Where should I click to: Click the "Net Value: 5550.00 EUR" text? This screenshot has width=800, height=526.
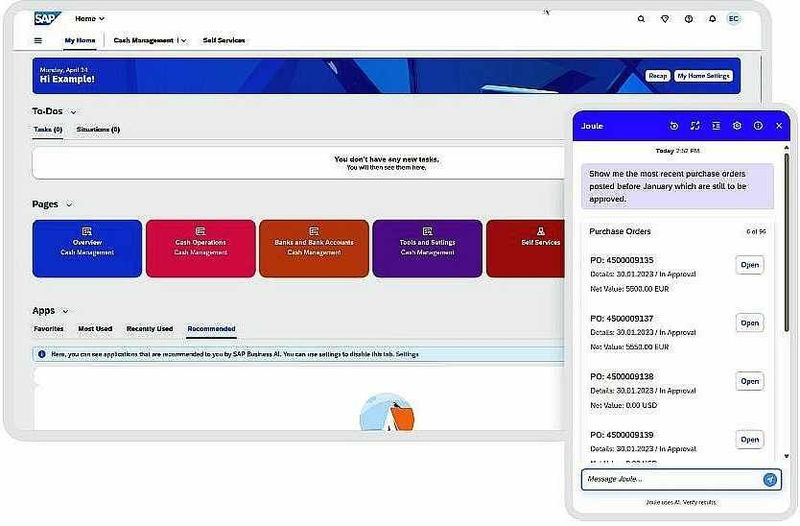pos(629,347)
